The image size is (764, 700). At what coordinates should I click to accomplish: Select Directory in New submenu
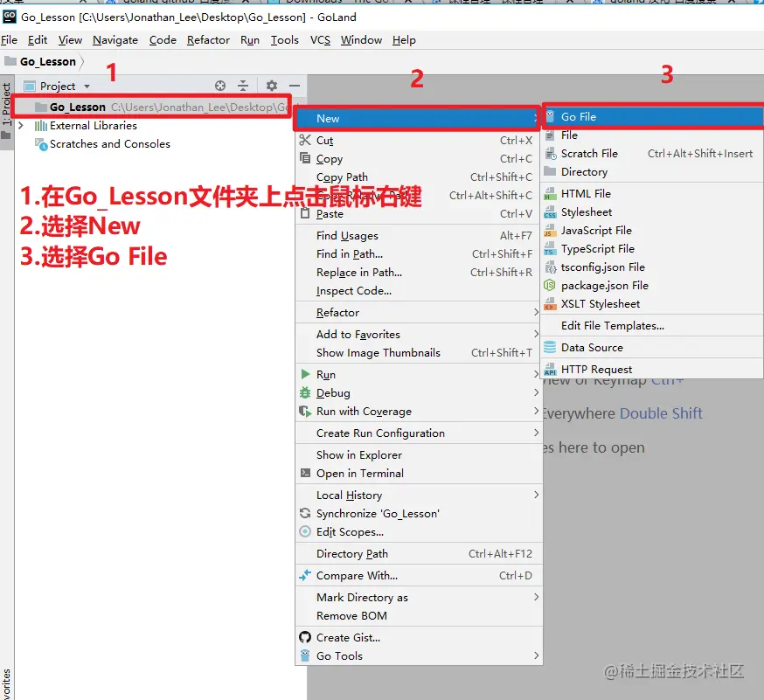click(652, 172)
